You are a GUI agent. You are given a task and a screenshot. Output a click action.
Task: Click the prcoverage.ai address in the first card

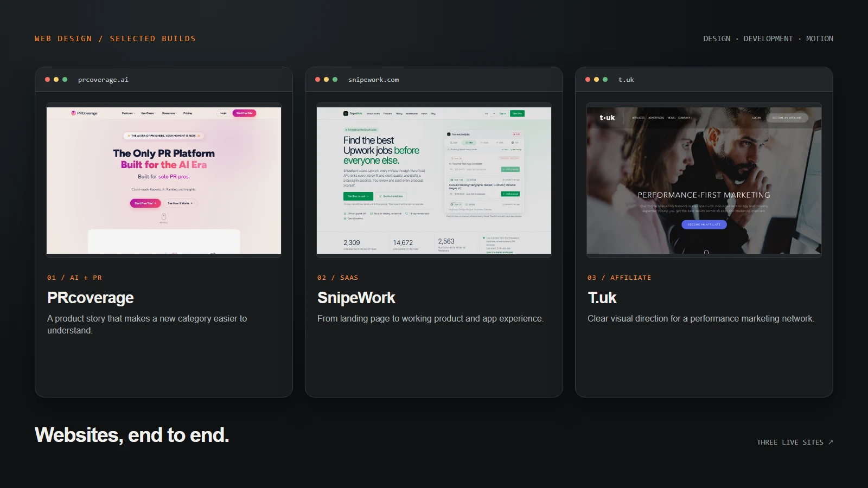pyautogui.click(x=103, y=80)
